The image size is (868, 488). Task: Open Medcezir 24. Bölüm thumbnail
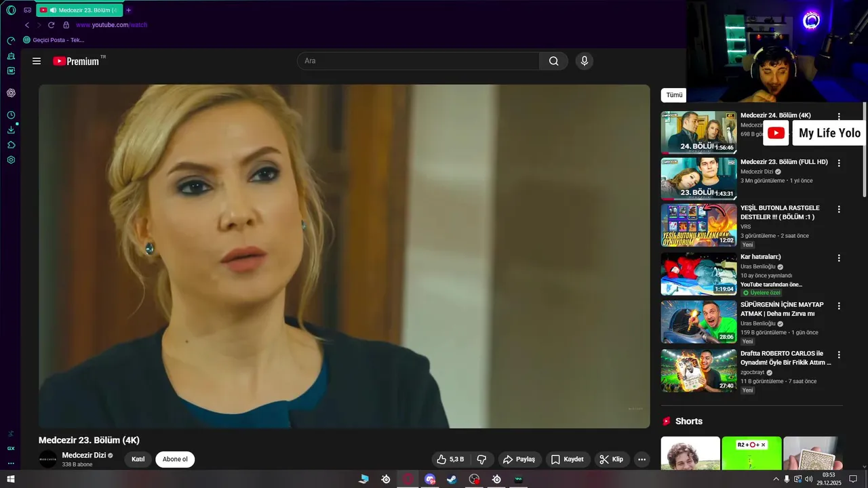click(x=698, y=132)
